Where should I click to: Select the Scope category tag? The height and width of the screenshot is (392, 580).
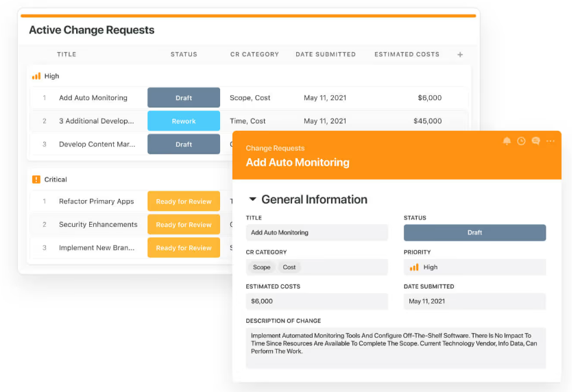[x=261, y=267]
